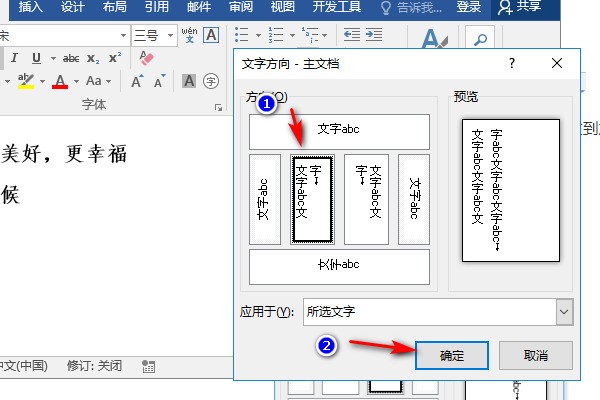Viewport: 600px width, 400px height.
Task: Click the superscript x² icon
Action: coord(114,58)
